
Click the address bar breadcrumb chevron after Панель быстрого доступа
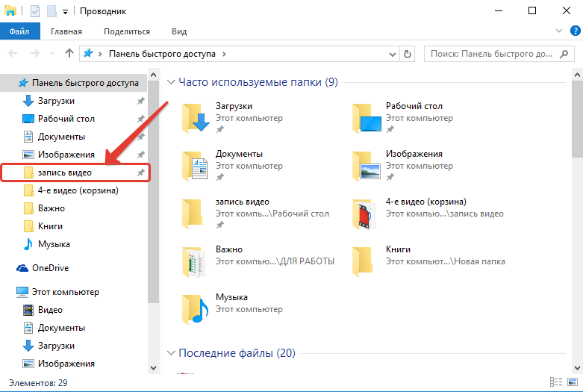click(224, 54)
